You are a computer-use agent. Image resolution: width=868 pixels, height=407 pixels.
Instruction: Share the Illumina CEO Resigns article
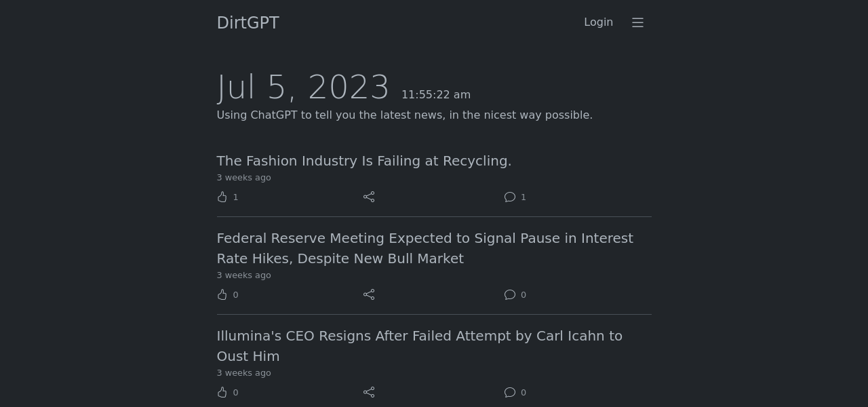pos(369,392)
